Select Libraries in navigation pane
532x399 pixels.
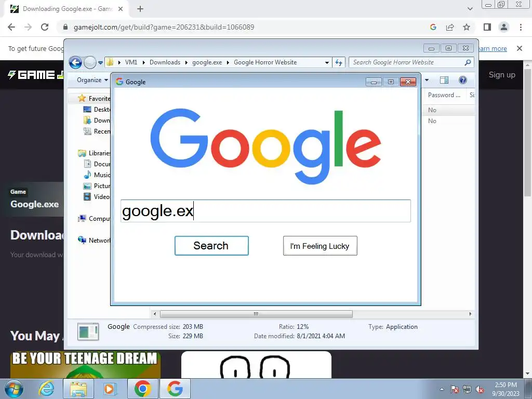pos(95,153)
